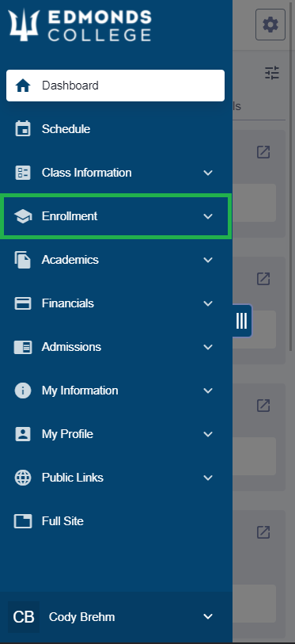Screen dimensions: 295x644
Task: Expand the Enrollment submenu chevron
Action: (x=208, y=216)
